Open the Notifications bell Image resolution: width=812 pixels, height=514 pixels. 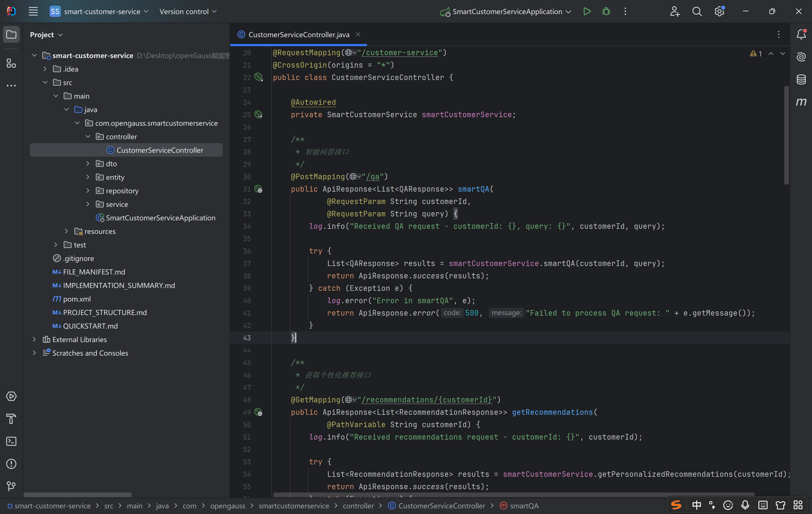point(801,34)
